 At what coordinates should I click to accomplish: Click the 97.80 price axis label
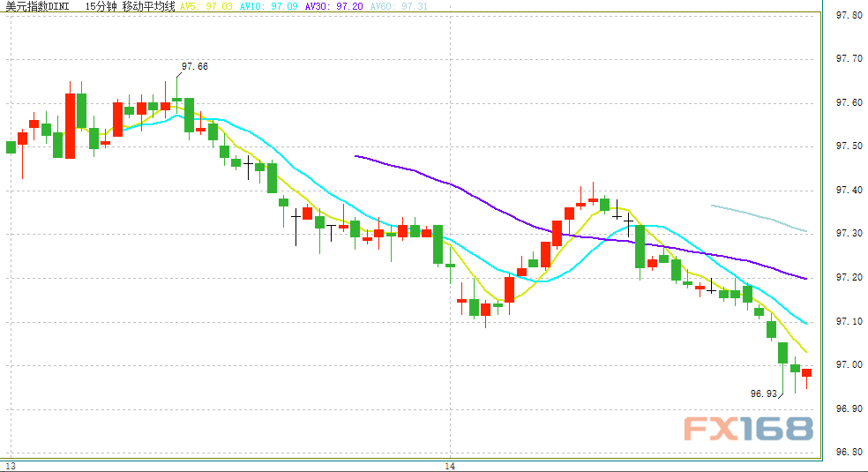848,15
